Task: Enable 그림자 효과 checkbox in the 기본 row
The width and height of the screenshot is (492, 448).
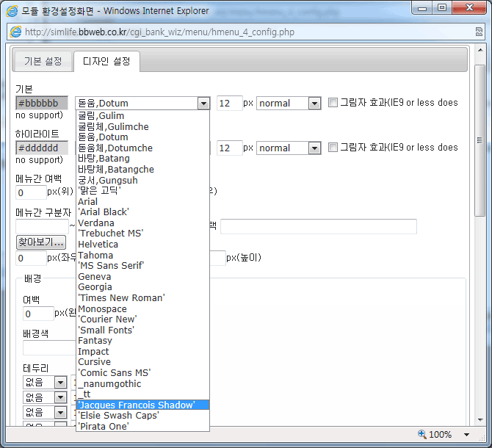Action: (x=333, y=103)
